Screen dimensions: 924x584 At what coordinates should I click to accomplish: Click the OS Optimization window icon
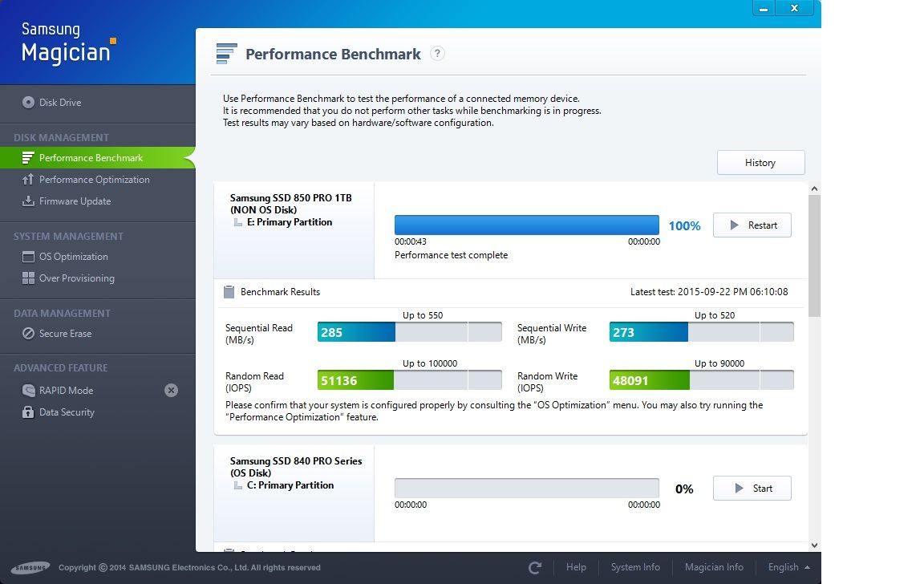[28, 257]
